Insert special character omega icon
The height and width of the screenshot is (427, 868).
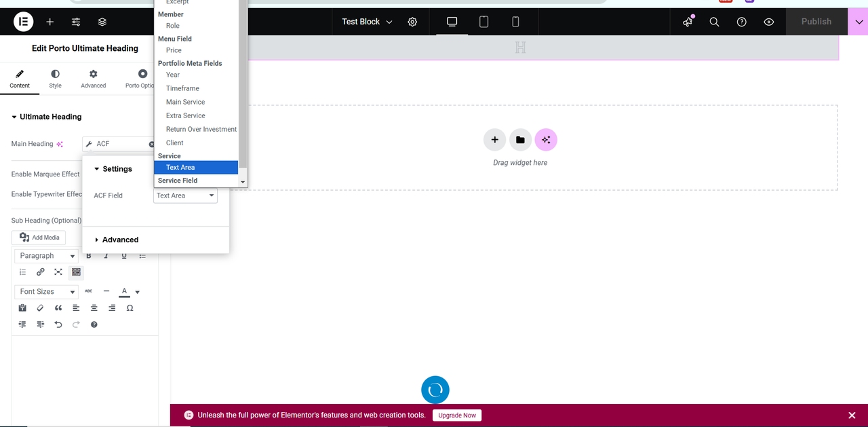[x=130, y=308]
